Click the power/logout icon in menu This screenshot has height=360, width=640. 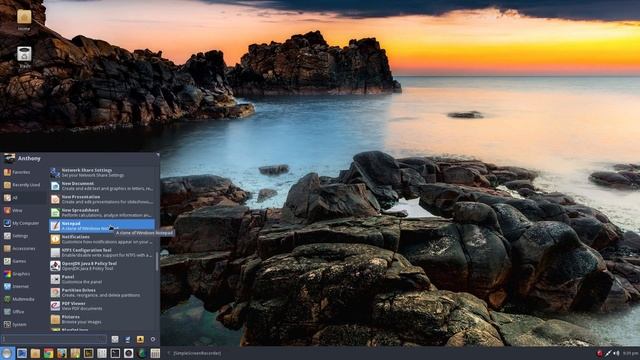153,339
